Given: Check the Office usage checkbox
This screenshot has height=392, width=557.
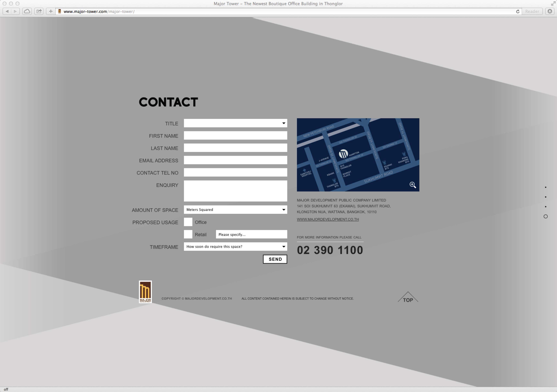Looking at the screenshot, I should (x=188, y=222).
